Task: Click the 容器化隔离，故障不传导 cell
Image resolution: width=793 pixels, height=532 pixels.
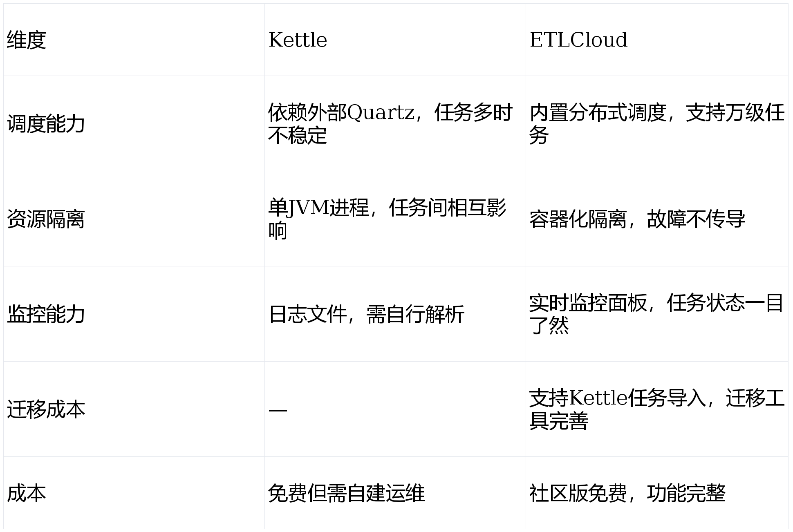Action: click(657, 219)
